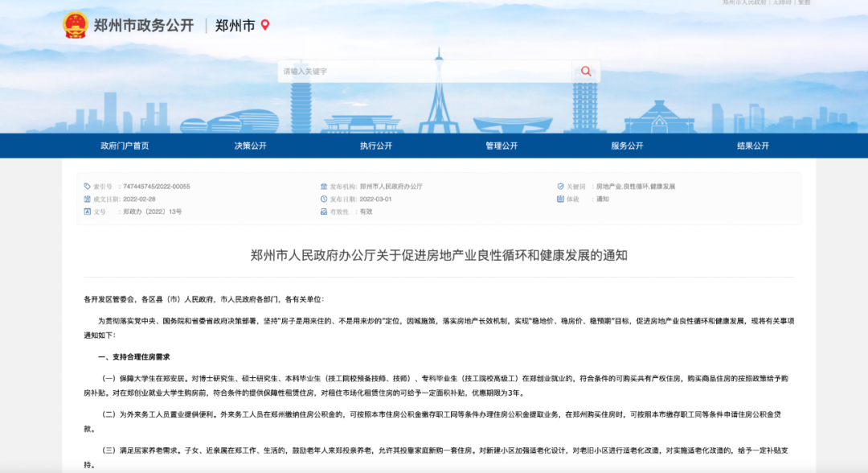Click the 无障碍 accessibility link

point(782,2)
